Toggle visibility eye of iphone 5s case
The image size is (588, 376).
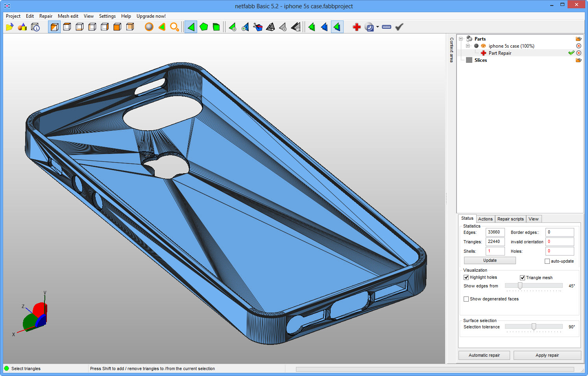coord(483,46)
